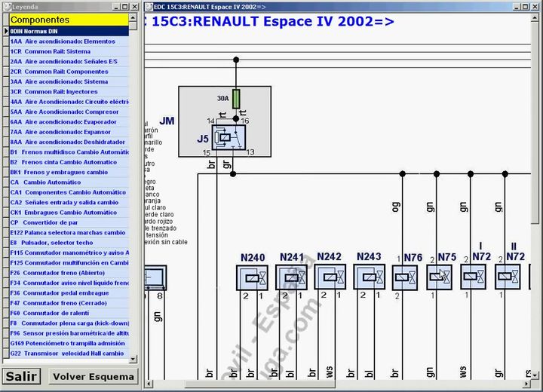543x392 pixels.
Task: Select the N75 valve symbol
Action: click(439, 277)
